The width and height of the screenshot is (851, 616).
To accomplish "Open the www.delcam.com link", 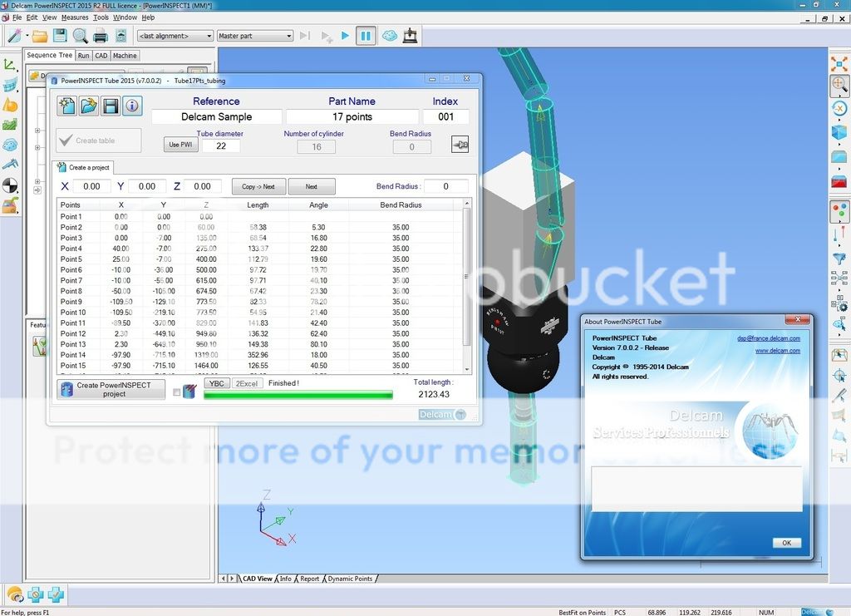I will (777, 351).
